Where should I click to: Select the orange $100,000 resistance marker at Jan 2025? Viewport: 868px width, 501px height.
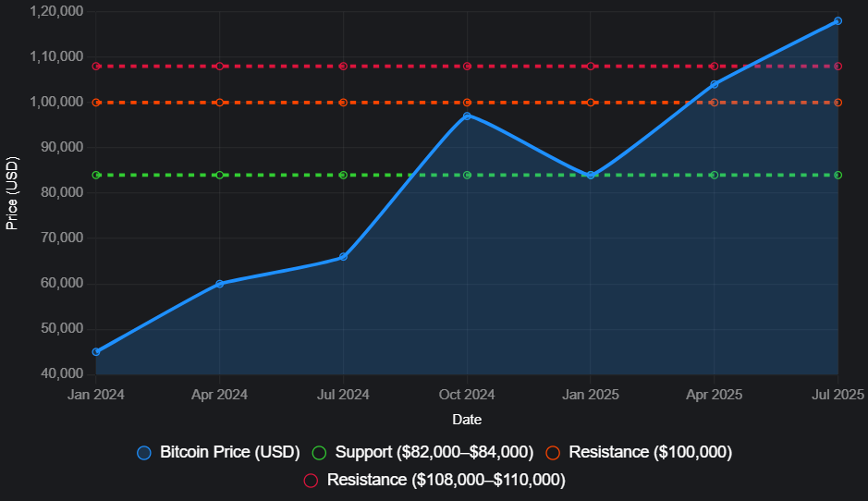click(x=591, y=103)
